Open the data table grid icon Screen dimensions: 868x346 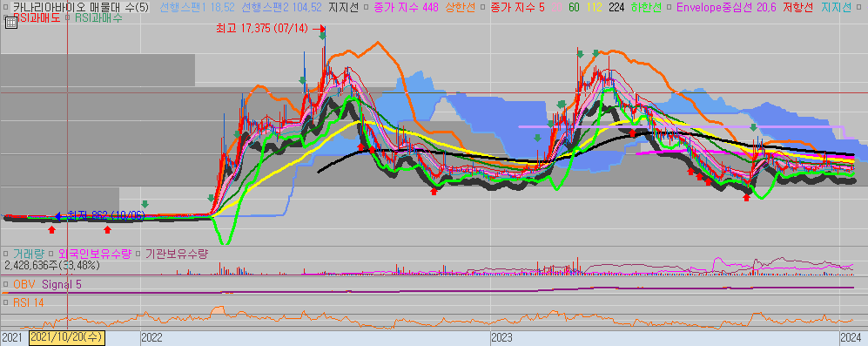pos(10,23)
